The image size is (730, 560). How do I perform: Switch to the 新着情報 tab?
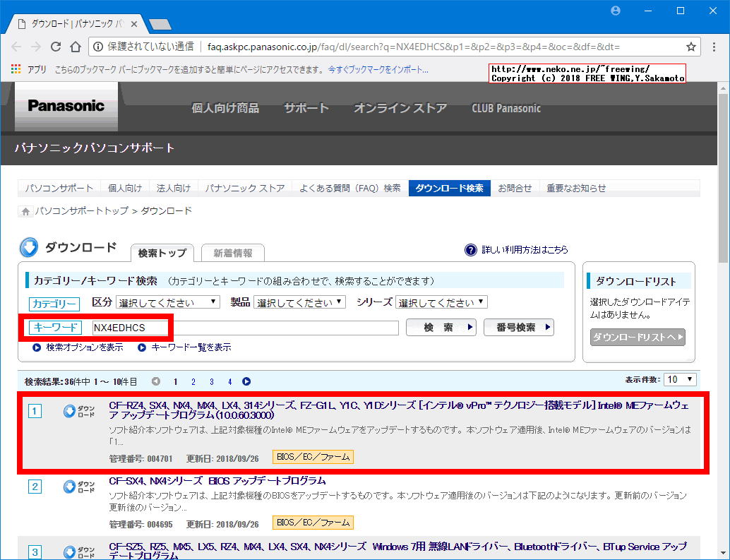(234, 252)
